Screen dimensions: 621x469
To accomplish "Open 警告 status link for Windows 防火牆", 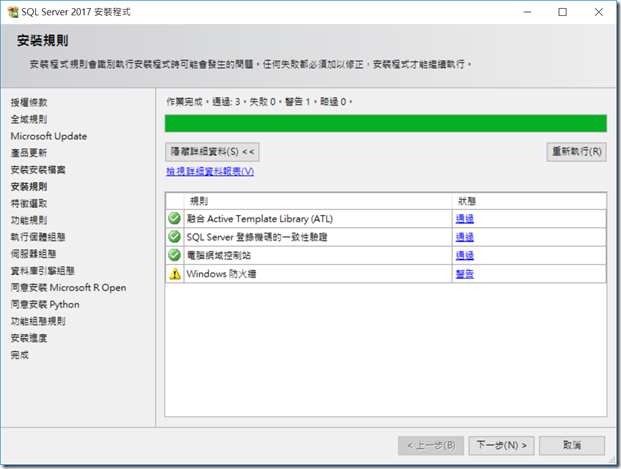I will point(465,274).
